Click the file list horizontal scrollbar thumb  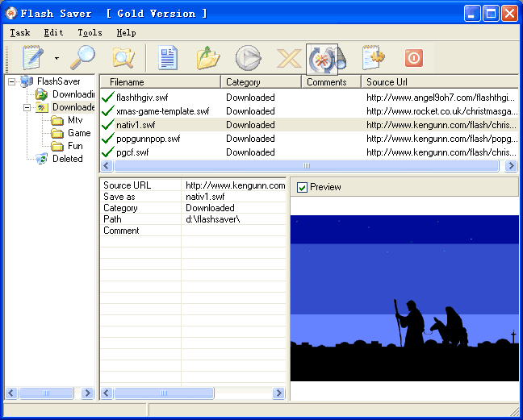pyautogui.click(x=307, y=165)
